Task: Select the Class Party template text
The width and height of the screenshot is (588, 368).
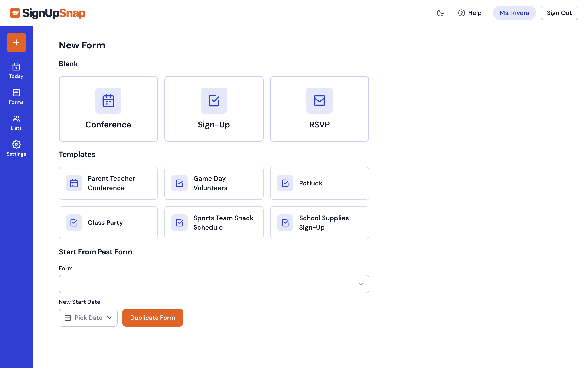Action: 105,223
